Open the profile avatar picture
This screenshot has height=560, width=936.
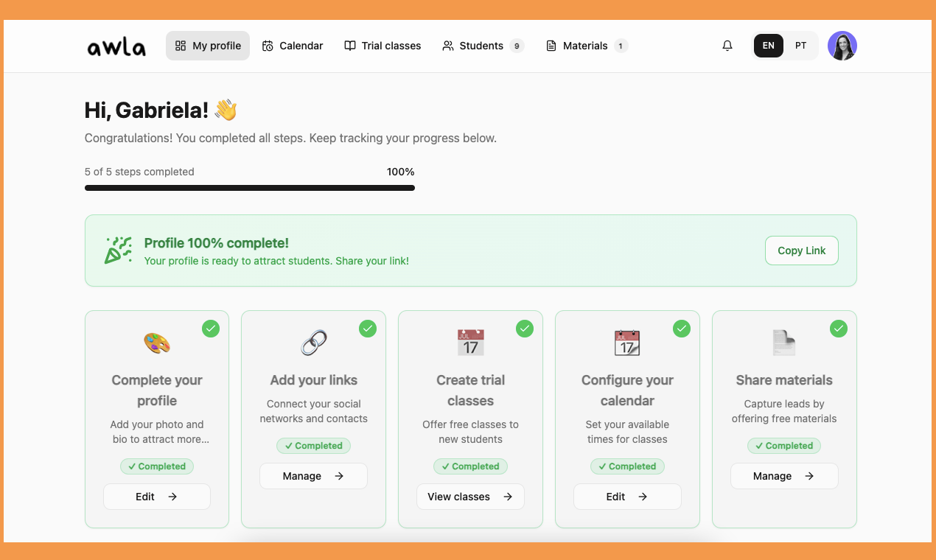click(x=842, y=45)
